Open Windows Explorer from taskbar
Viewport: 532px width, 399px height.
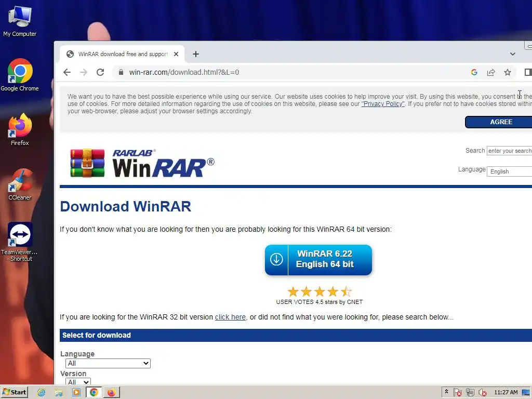point(59,393)
